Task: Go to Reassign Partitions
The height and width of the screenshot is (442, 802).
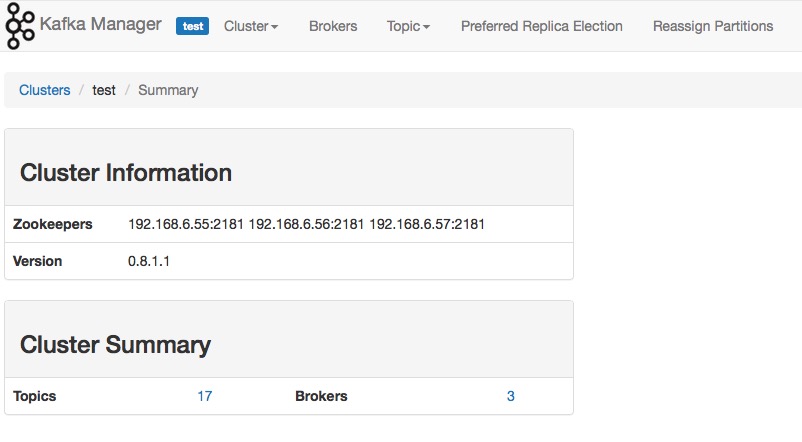Action: click(713, 26)
